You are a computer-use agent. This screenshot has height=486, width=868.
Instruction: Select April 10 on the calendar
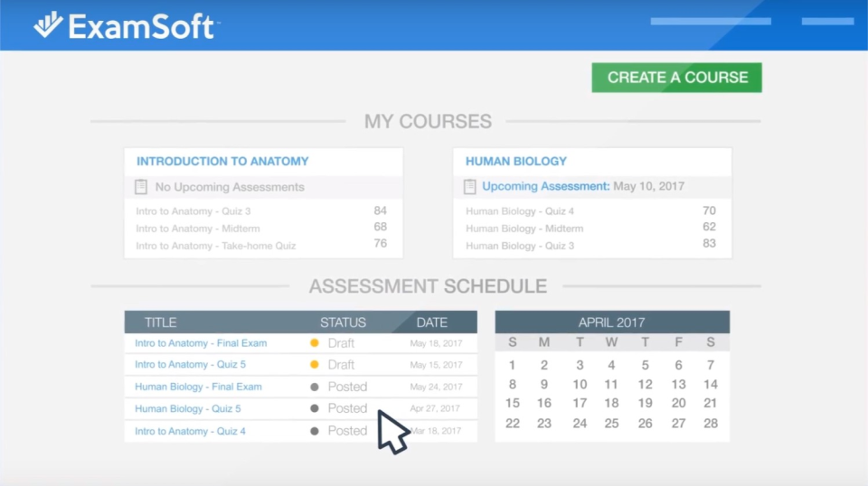(580, 384)
